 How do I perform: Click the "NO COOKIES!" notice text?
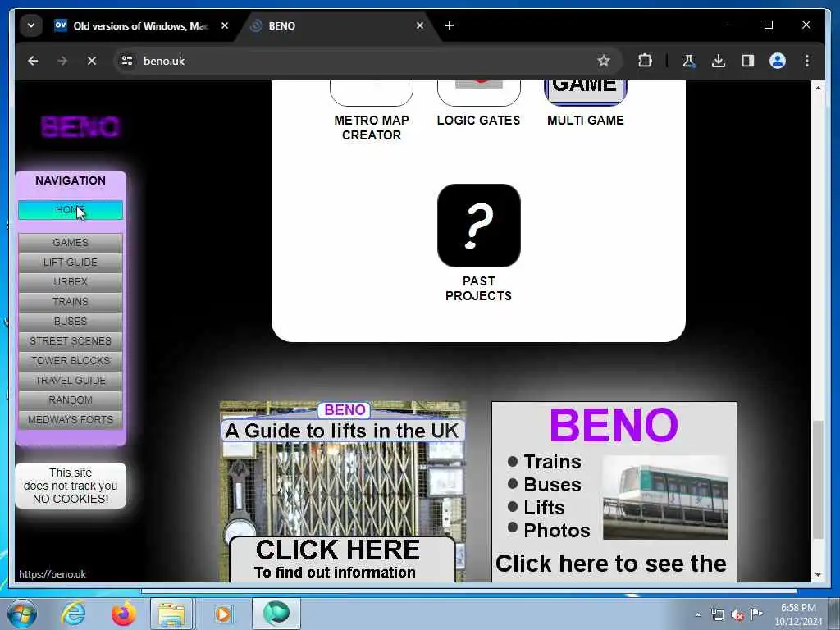[x=71, y=500]
